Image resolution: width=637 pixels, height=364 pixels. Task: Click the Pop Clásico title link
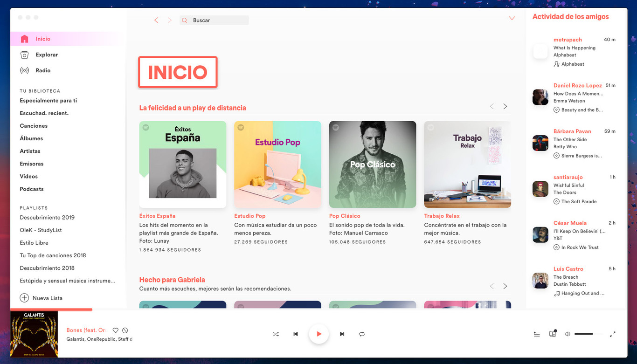(x=345, y=216)
